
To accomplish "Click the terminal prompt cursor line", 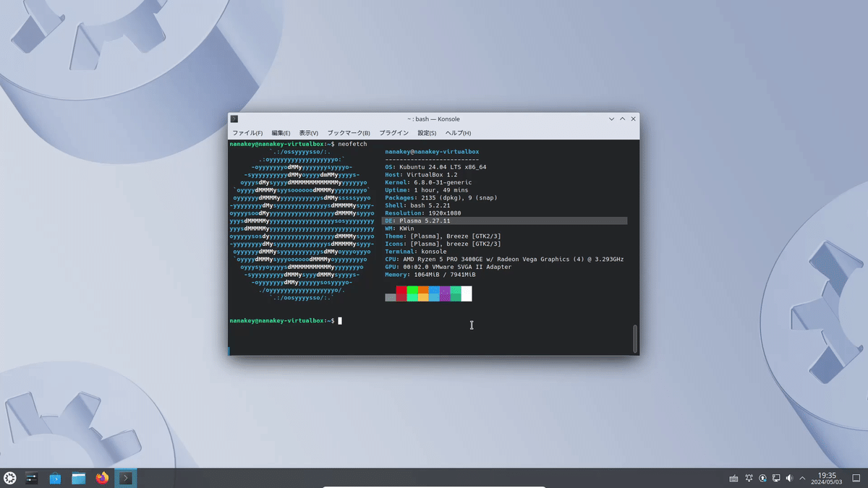I will 285,320.
